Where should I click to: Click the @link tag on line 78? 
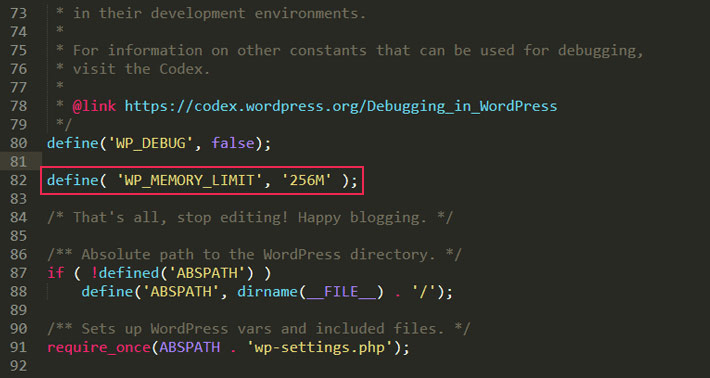point(94,106)
